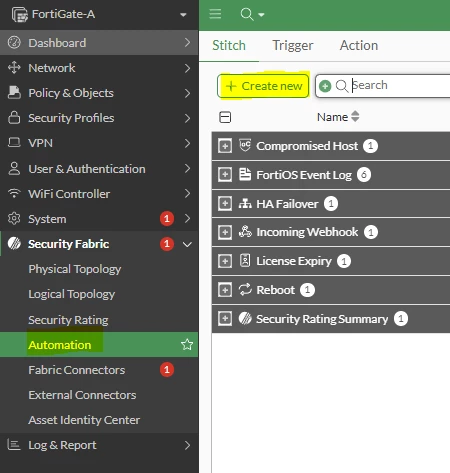Expand the Log & Report chevron
Viewport: 450px width, 473px height.
pyautogui.click(x=187, y=445)
